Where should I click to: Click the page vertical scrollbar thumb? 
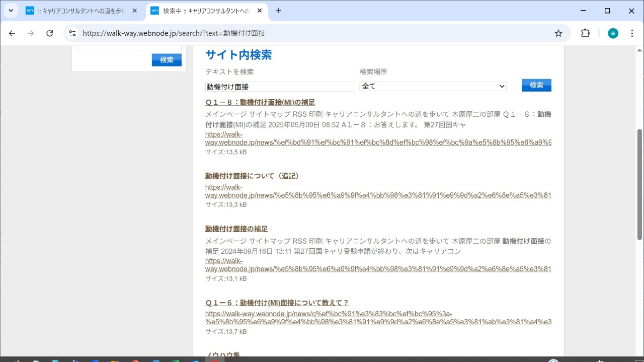coord(639,184)
